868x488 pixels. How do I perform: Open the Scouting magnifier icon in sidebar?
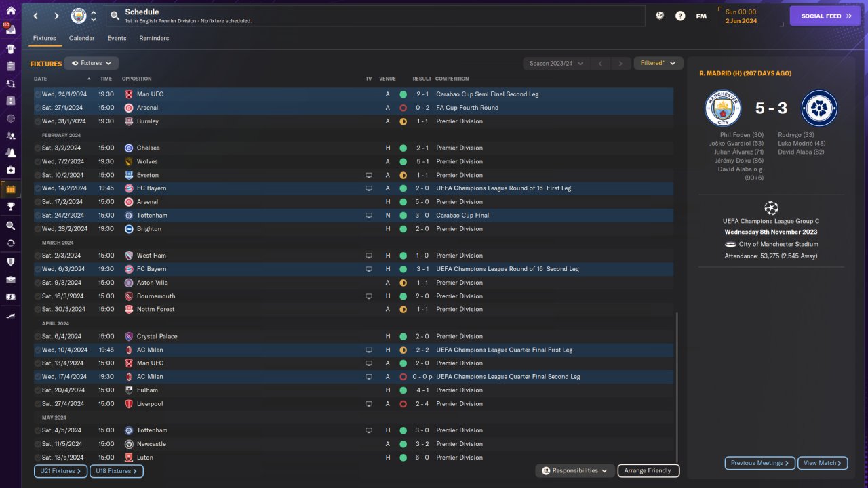coord(10,226)
